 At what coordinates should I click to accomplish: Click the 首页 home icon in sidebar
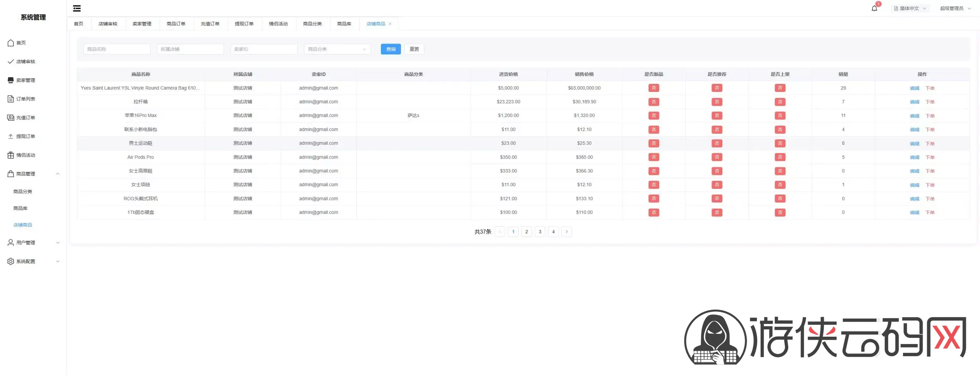11,43
